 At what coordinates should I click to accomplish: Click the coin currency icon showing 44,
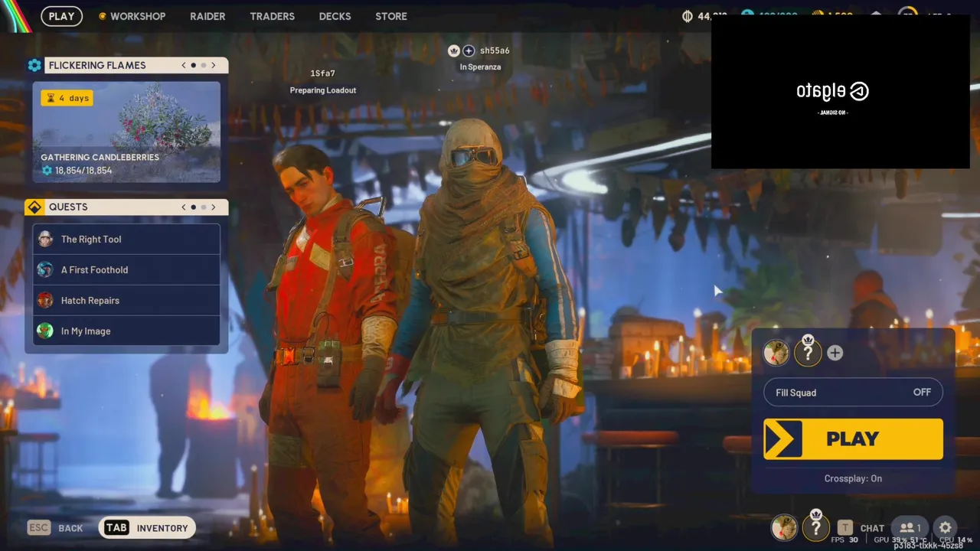[x=688, y=16]
